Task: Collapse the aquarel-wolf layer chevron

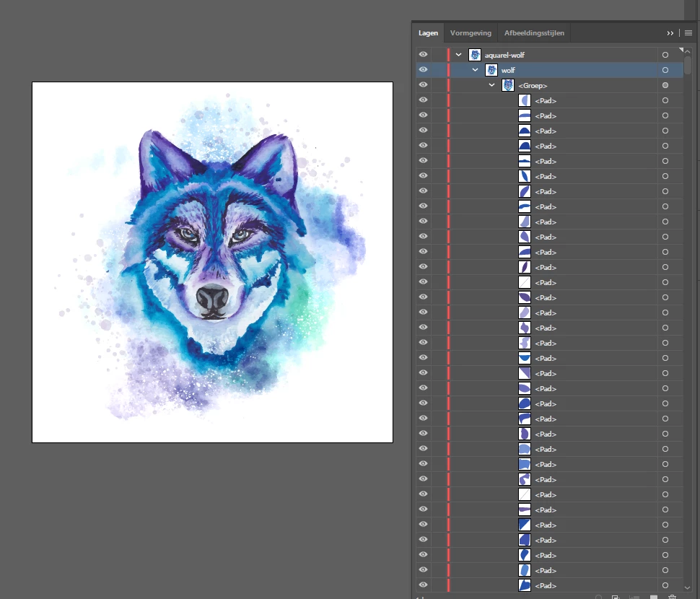Action: pyautogui.click(x=458, y=54)
